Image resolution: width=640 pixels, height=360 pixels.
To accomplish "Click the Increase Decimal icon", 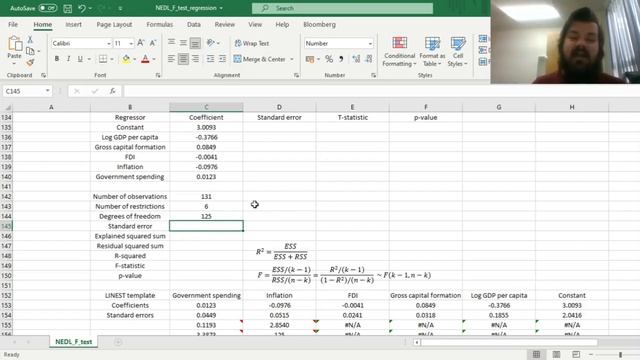I will (x=356, y=60).
